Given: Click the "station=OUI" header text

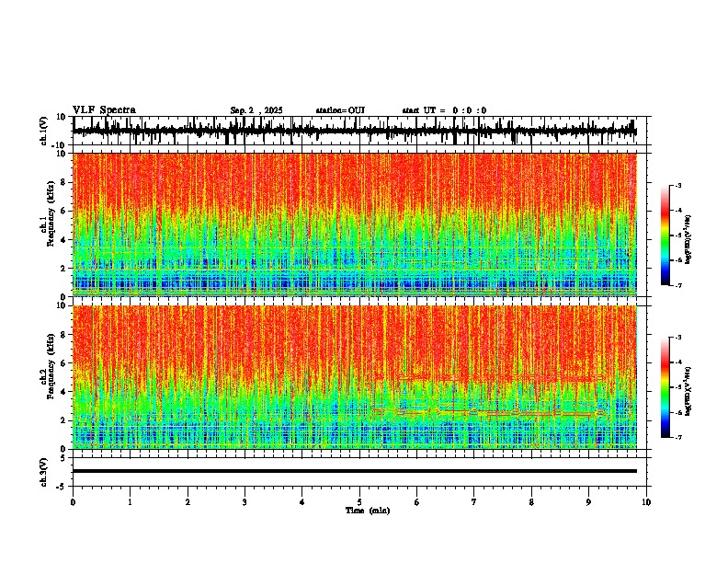Looking at the screenshot, I should click(x=340, y=110).
